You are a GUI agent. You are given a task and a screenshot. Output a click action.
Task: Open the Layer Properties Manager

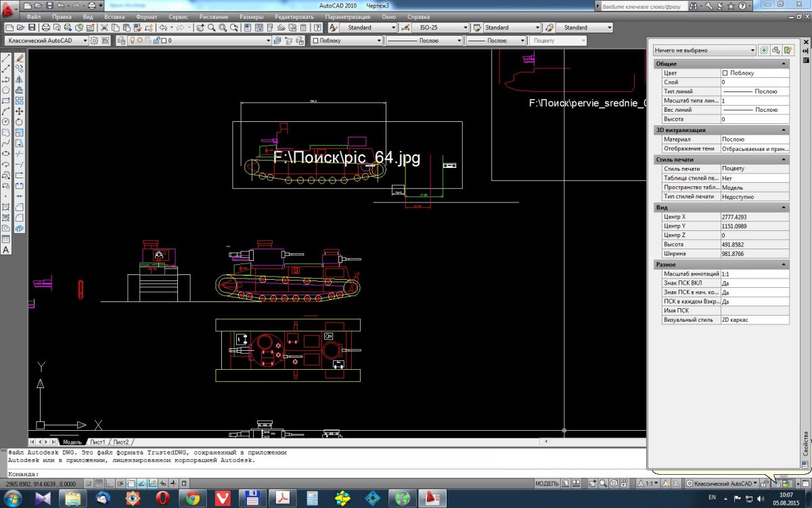121,41
